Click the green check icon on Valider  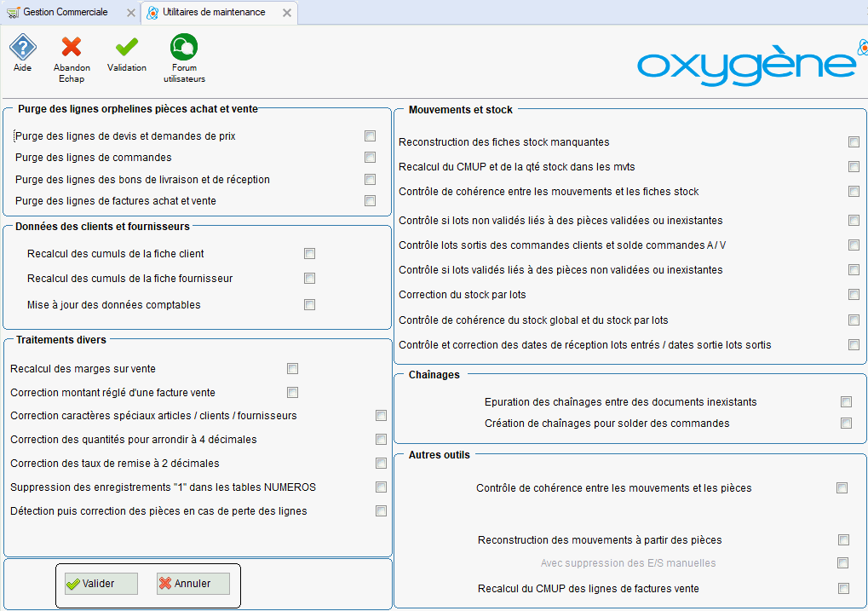(72, 584)
